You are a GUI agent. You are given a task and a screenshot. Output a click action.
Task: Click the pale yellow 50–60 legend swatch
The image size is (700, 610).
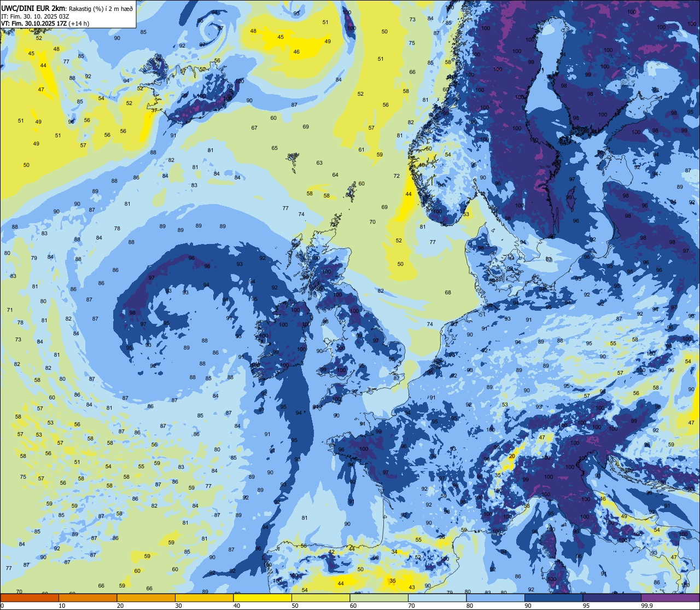320,598
